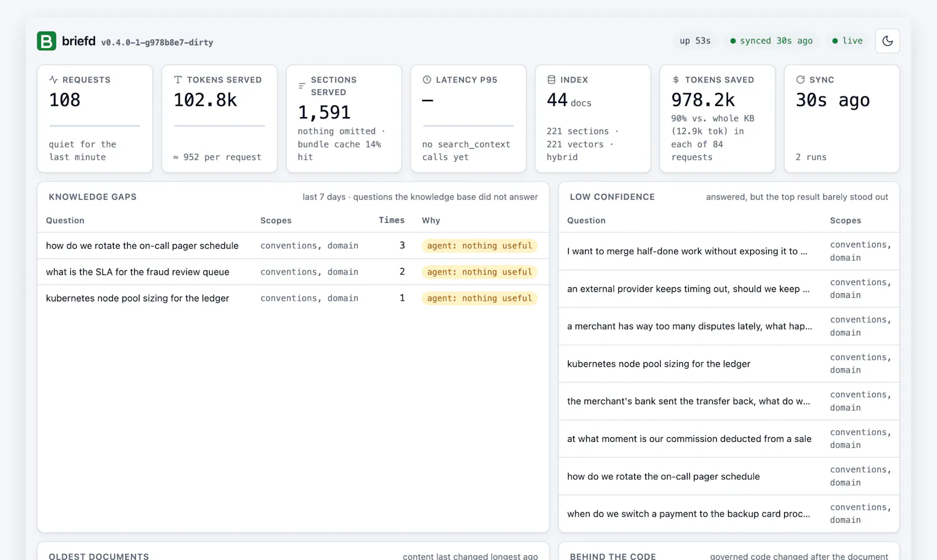Screen dimensions: 937x560
Task: Click the Sync refresh icon
Action: [800, 80]
